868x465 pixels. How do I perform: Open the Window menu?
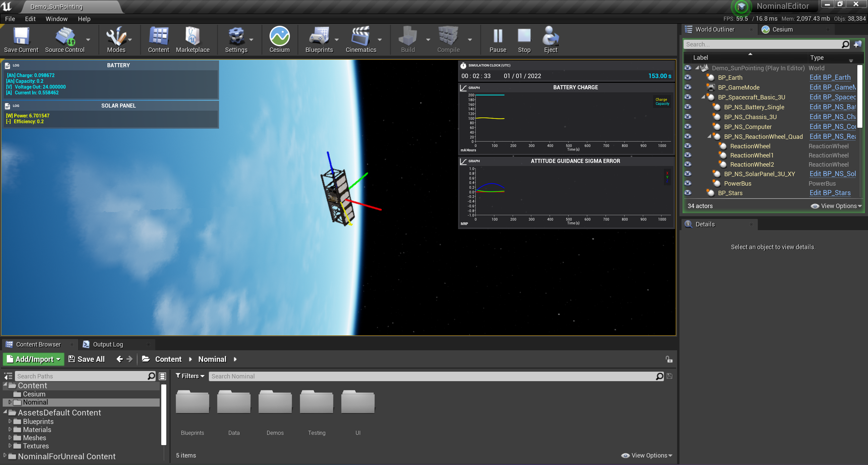(x=57, y=19)
